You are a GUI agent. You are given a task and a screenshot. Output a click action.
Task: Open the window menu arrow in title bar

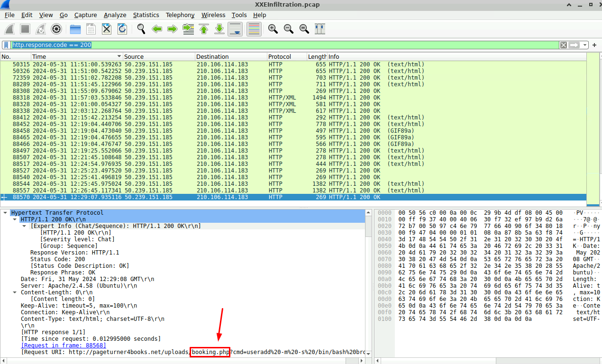570,4
